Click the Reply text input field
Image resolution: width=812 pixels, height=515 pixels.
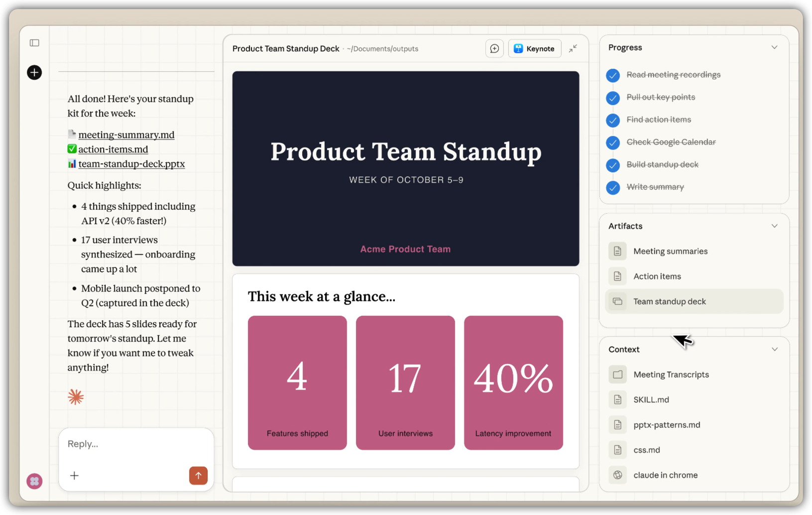click(x=135, y=444)
